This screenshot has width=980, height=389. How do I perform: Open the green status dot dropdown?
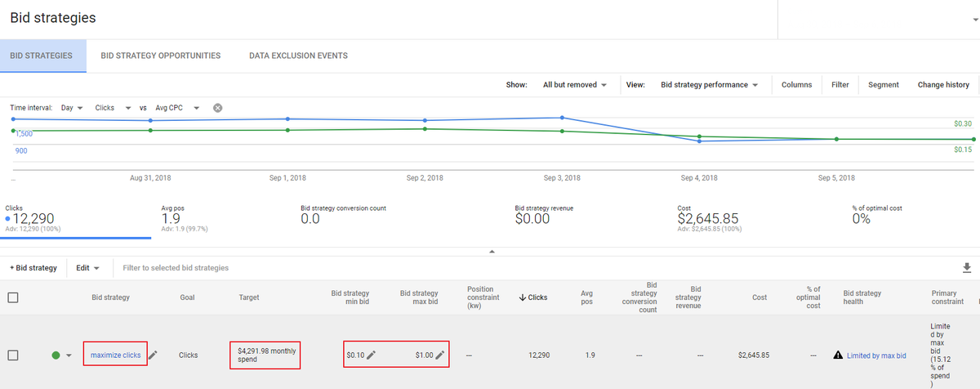click(x=69, y=355)
